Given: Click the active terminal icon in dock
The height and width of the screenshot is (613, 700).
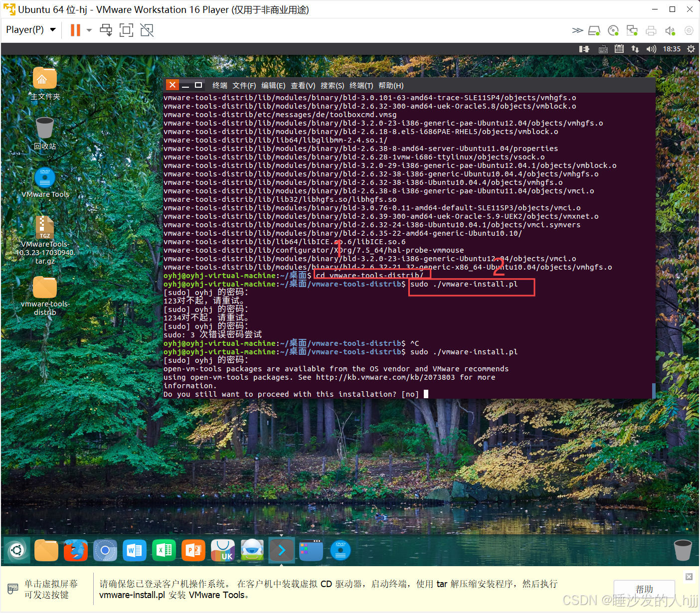Looking at the screenshot, I should click(x=282, y=550).
